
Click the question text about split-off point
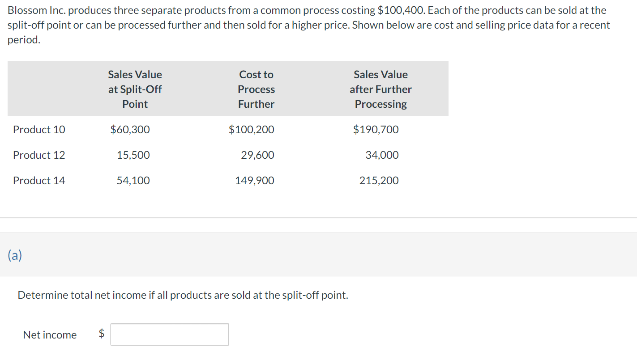183,295
